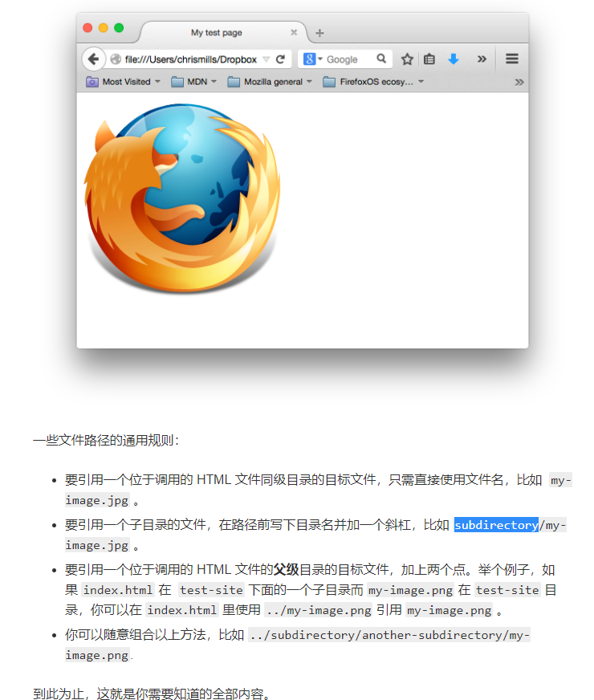
Task: Click the bold 父级 text
Action: pos(286,570)
